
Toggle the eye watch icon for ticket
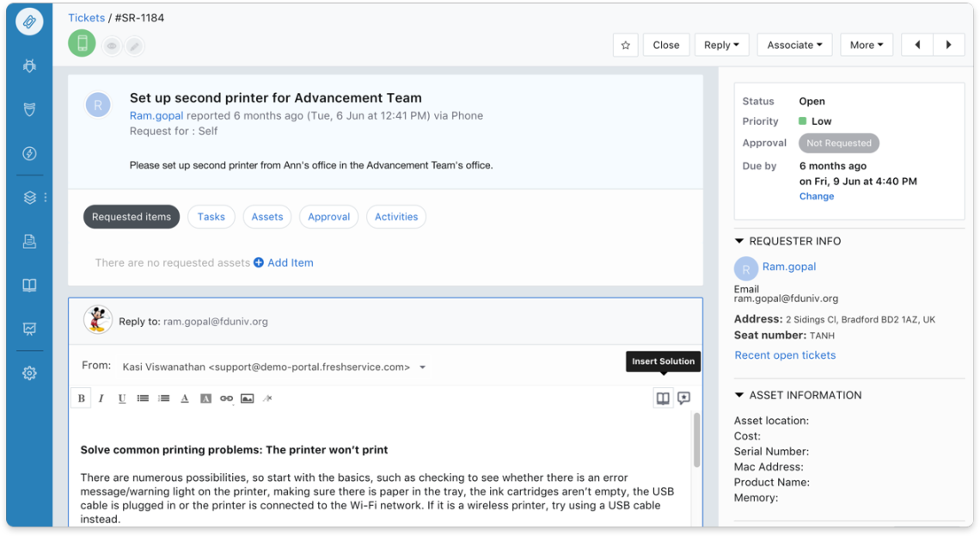[x=112, y=46]
